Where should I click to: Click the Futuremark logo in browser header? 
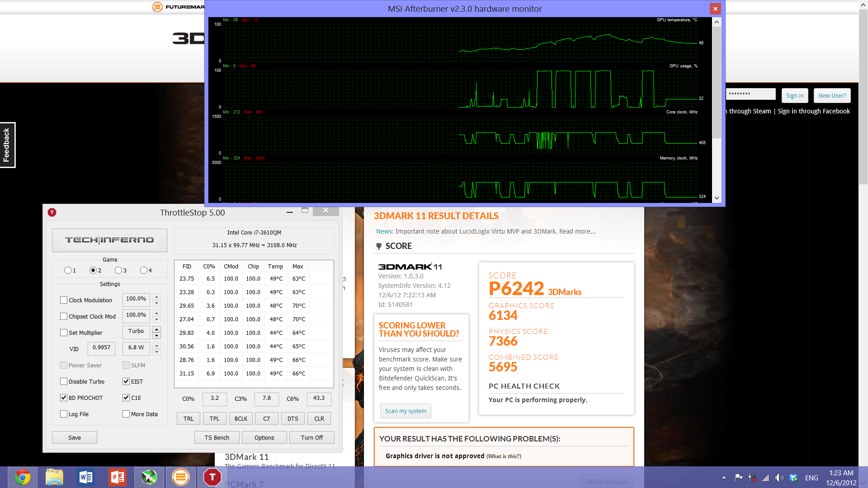click(x=179, y=7)
